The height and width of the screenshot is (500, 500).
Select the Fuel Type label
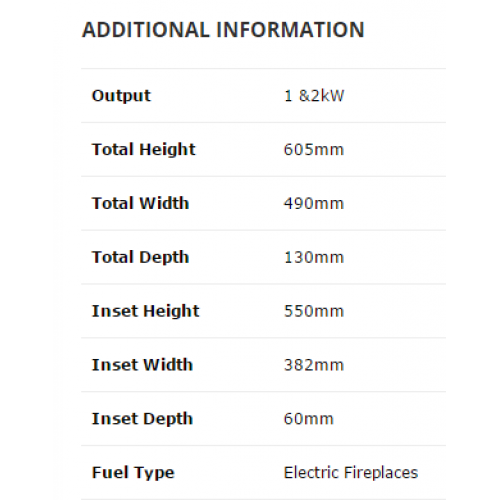coord(133,473)
